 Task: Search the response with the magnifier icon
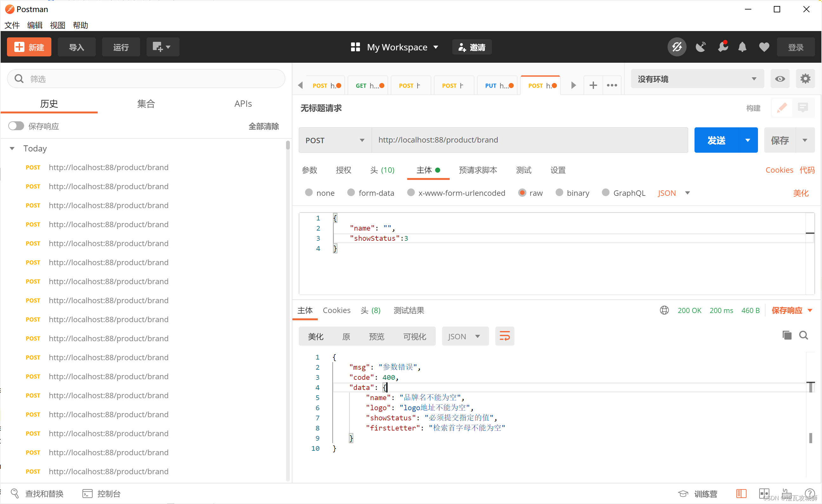[x=803, y=335]
